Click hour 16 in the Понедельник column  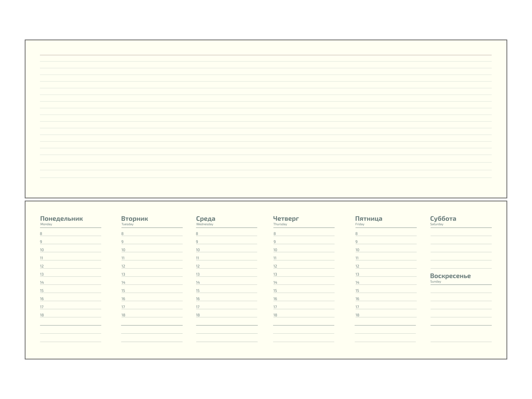[x=42, y=299]
